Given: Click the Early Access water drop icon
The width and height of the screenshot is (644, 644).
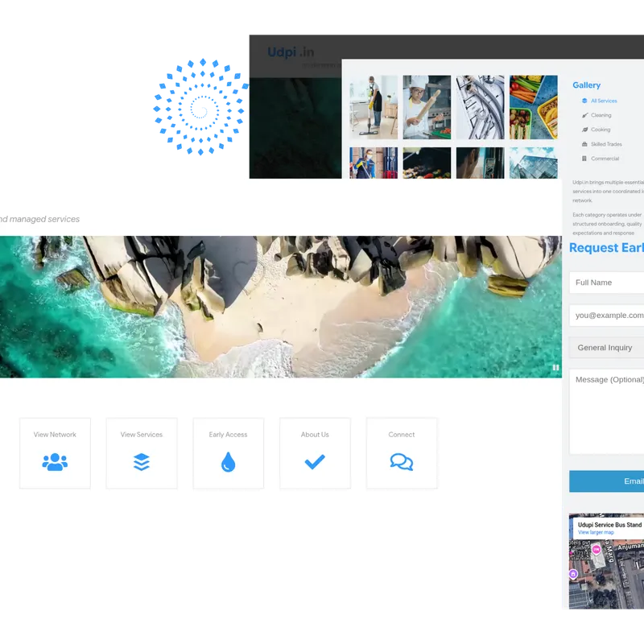Looking at the screenshot, I should pos(228,462).
